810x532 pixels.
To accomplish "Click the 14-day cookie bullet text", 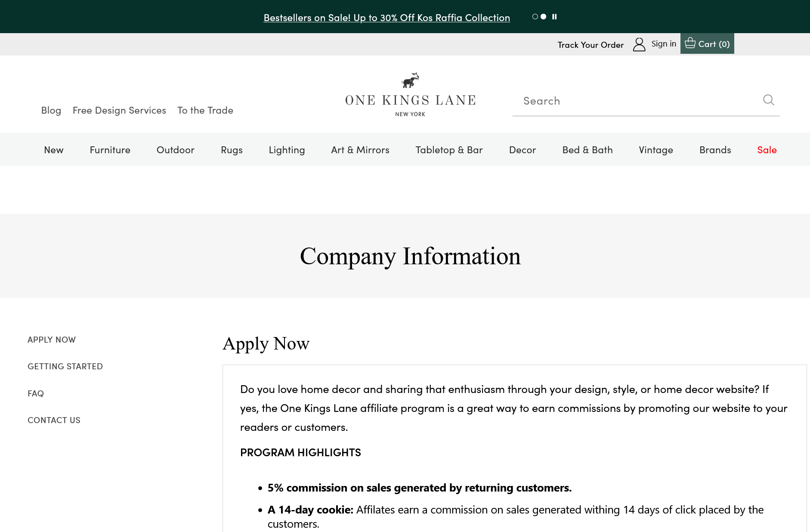I will 515,517.
